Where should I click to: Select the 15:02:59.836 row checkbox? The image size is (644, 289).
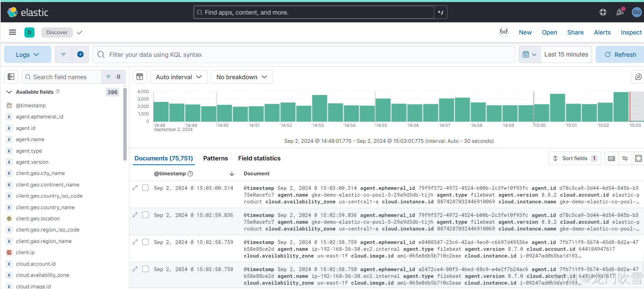point(146,215)
